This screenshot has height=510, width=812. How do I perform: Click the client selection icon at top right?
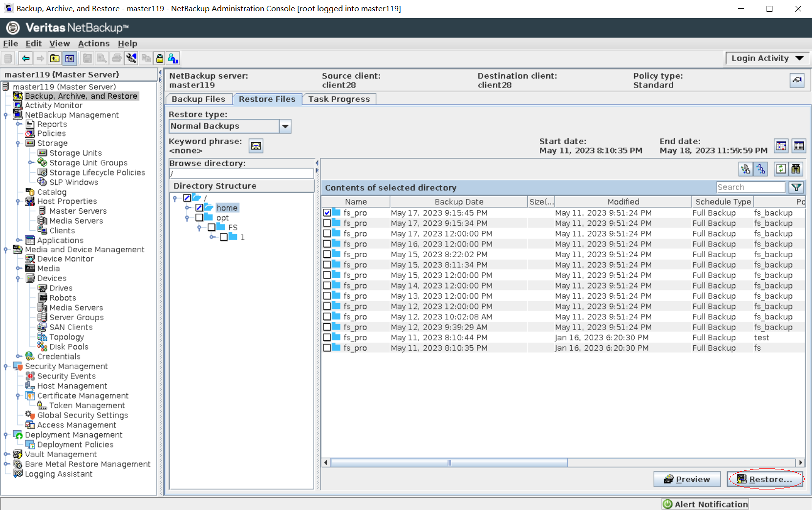(x=797, y=80)
